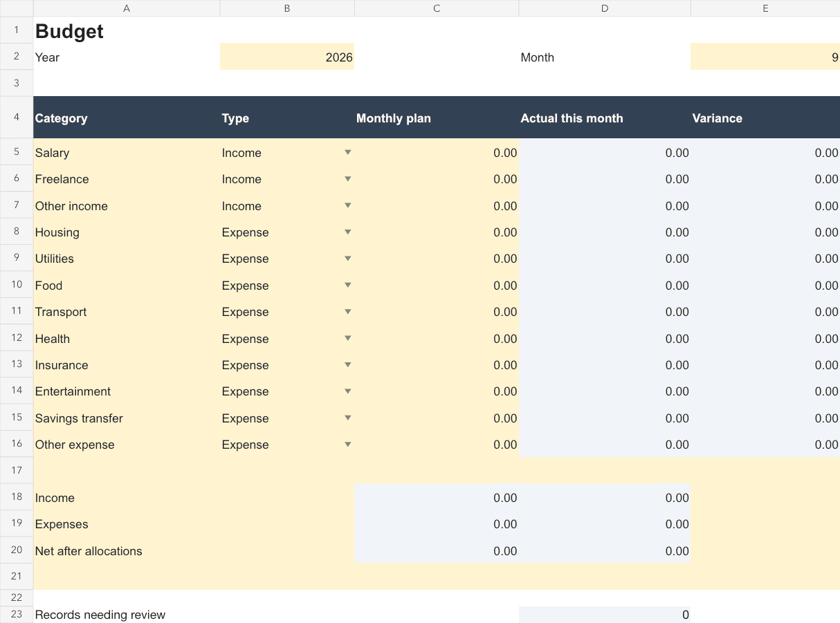The height and width of the screenshot is (623, 840).
Task: Select the Savings transfer category cell
Action: (127, 418)
